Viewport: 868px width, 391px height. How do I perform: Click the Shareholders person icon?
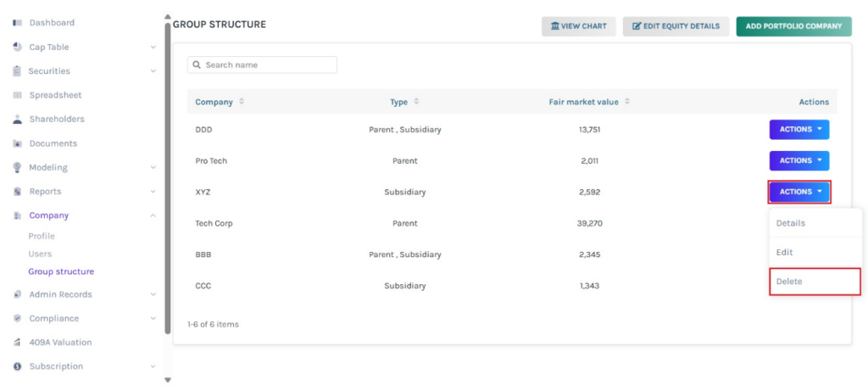tap(17, 120)
